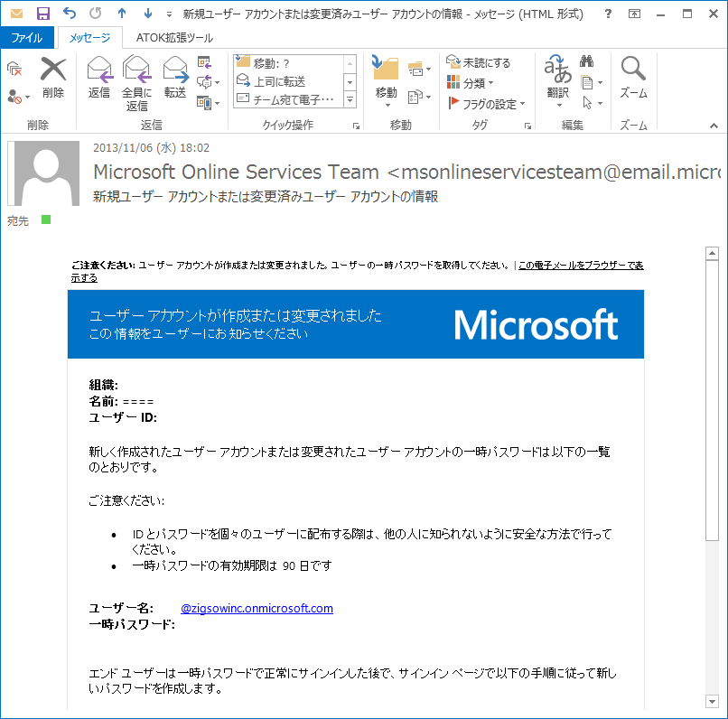This screenshot has width=728, height=719.
Task: Click the vertical scrollbar thumb
Action: (712, 400)
